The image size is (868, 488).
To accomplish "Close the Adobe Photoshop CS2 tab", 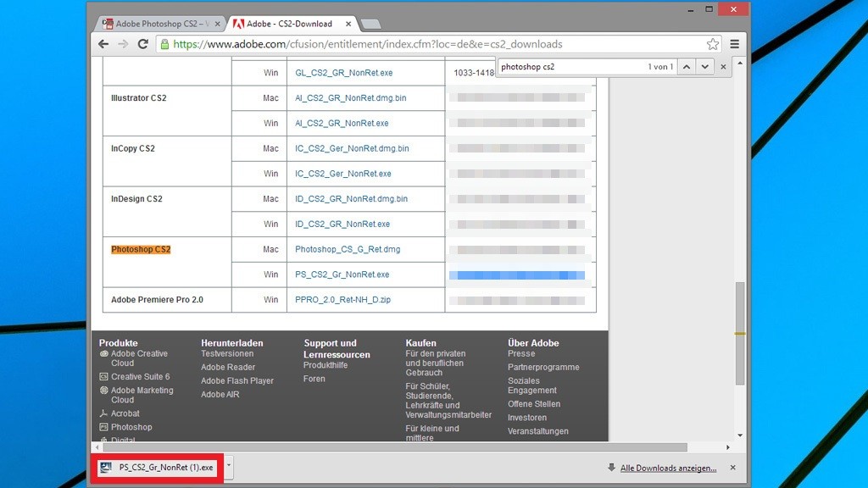I will click(218, 24).
